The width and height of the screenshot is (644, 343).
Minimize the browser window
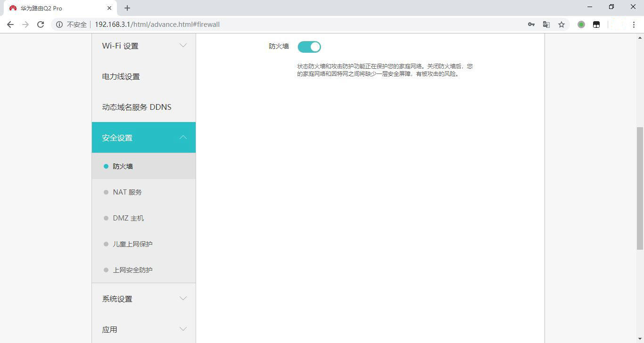(590, 7)
